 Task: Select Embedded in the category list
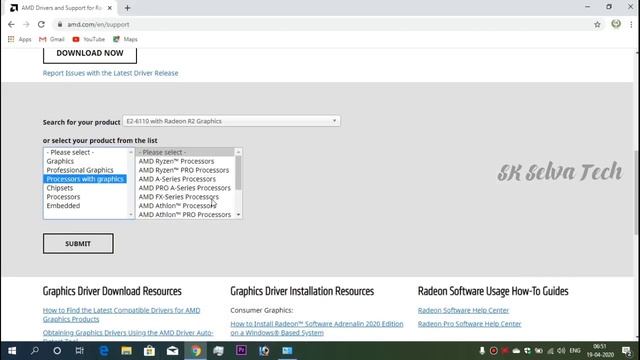(x=63, y=206)
